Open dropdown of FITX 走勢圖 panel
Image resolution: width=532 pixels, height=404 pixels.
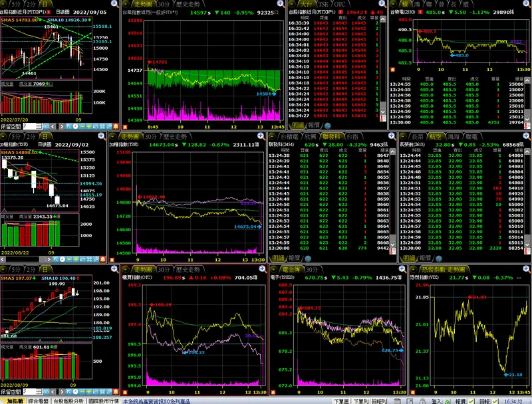(126, 4)
